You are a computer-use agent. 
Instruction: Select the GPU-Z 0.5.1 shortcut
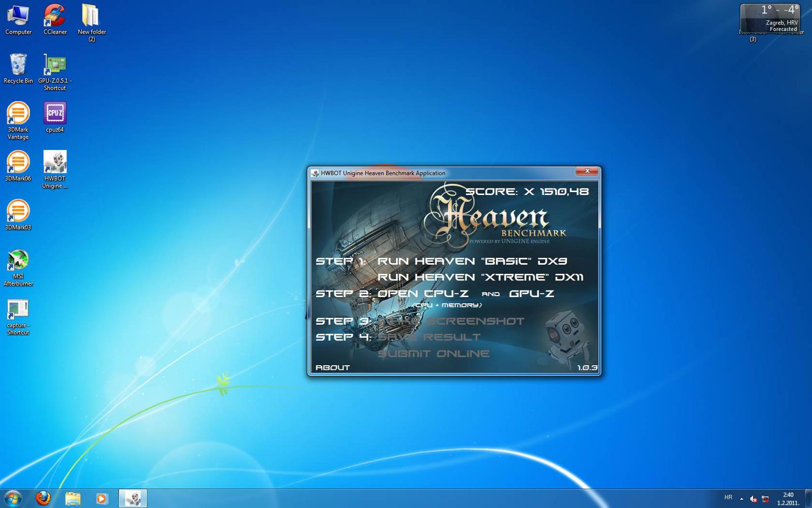pyautogui.click(x=55, y=72)
